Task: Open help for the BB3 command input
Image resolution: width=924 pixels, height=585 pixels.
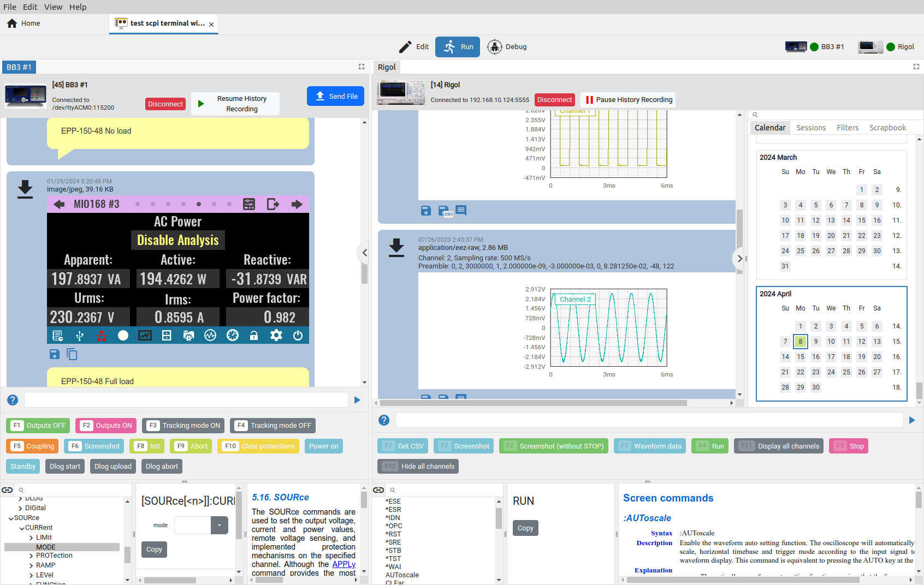Action: 13,400
